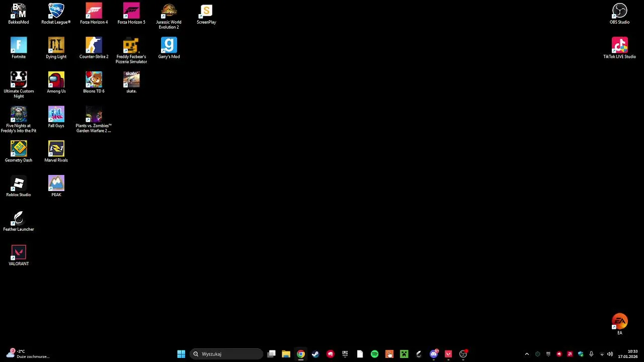Open the dark circular tray icon
This screenshot has width=644, height=362.
(537, 354)
